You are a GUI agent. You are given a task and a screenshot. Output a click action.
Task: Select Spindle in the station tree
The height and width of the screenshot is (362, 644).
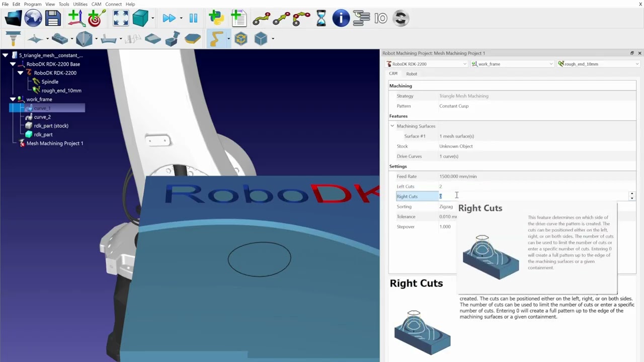pyautogui.click(x=50, y=82)
